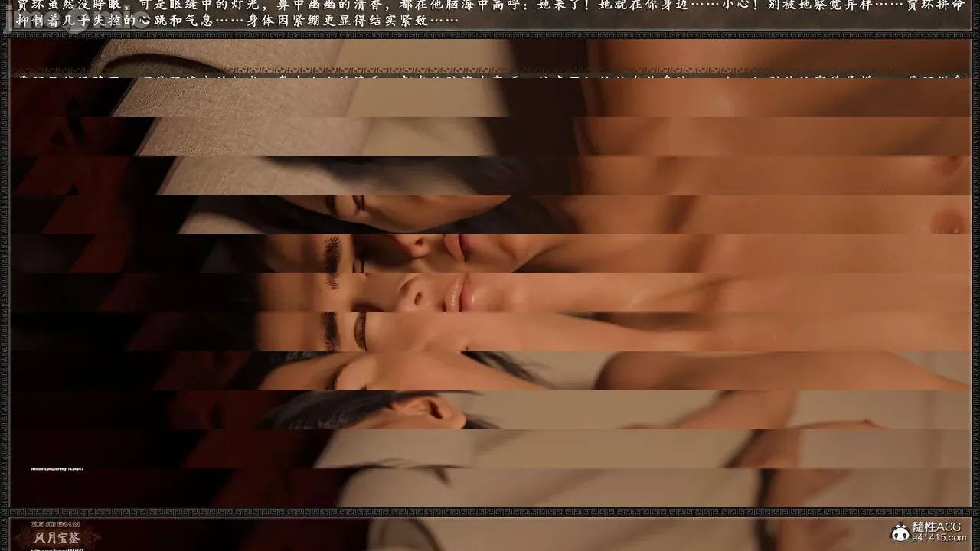Click the left vertical frame border
The width and height of the screenshot is (980, 551).
click(5, 275)
